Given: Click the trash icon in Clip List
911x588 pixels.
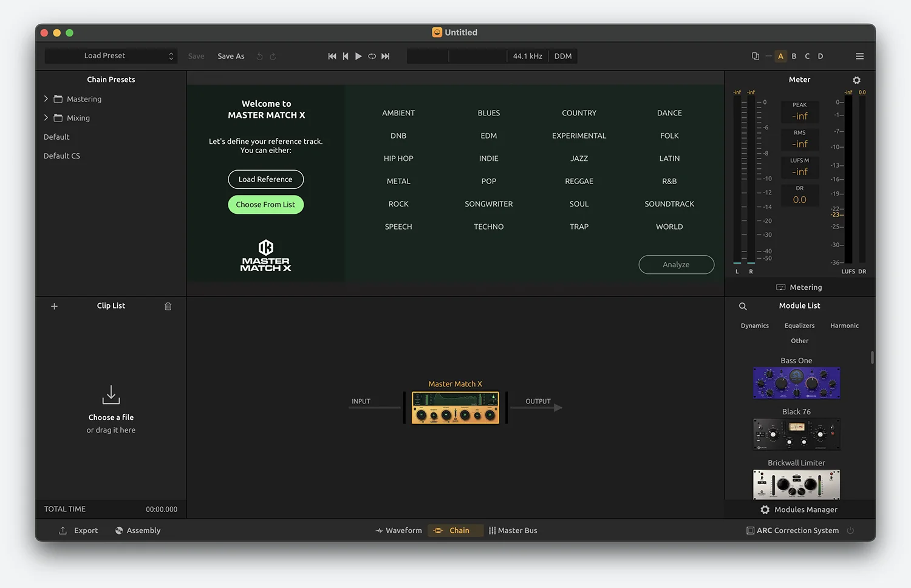Looking at the screenshot, I should (x=168, y=306).
